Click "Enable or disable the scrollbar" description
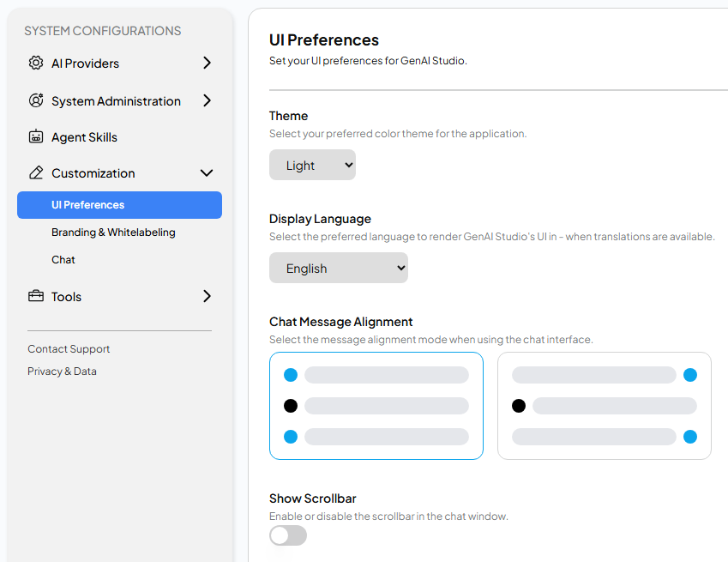728x562 pixels. [x=388, y=517]
